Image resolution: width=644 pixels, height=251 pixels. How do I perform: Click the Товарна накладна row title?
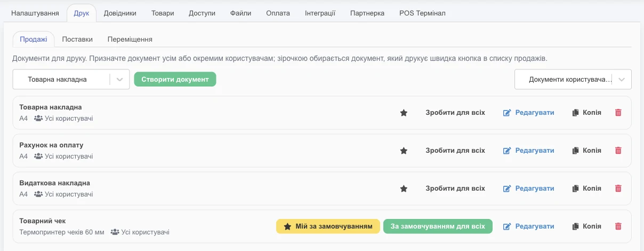[x=51, y=107]
